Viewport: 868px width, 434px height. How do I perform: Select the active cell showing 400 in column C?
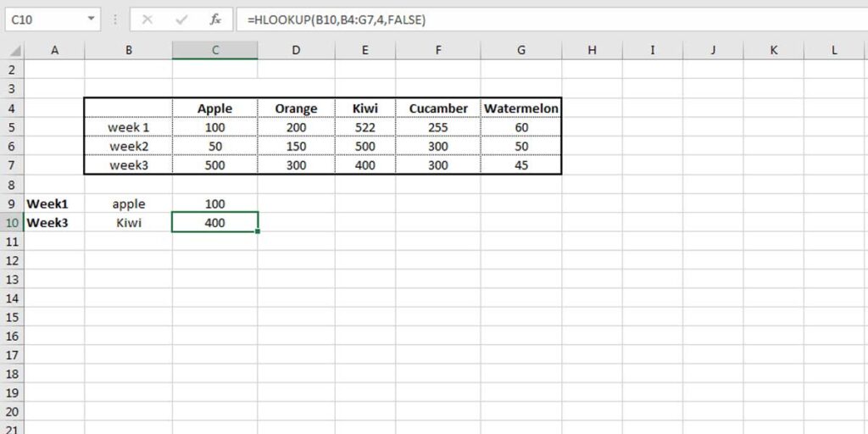pyautogui.click(x=214, y=223)
